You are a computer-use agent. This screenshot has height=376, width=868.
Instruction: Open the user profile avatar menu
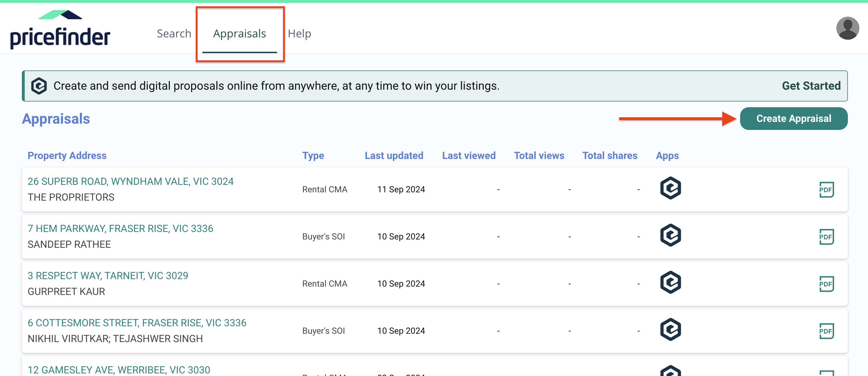point(847,28)
